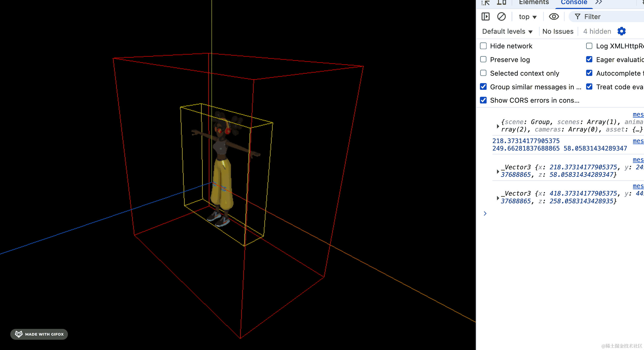The image size is (644, 350).
Task: Expand the _Vector3 x: 218.373 entry
Action: (498, 171)
